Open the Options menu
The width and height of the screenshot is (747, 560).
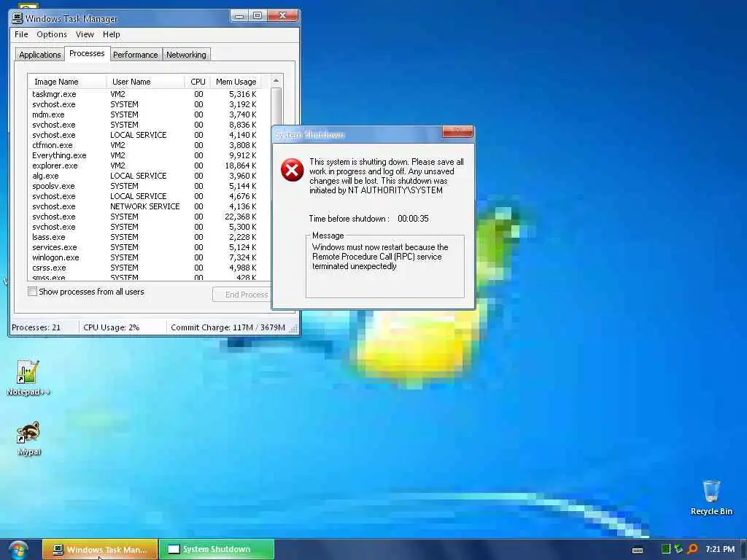point(52,34)
